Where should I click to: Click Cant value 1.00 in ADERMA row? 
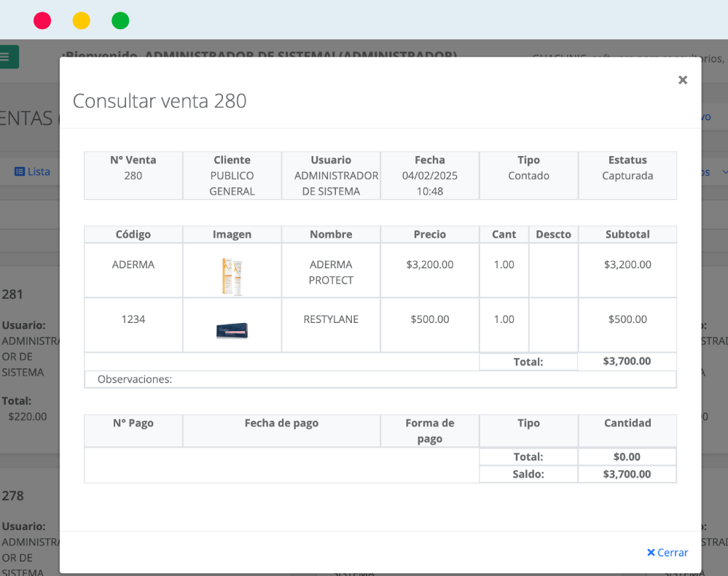click(504, 265)
